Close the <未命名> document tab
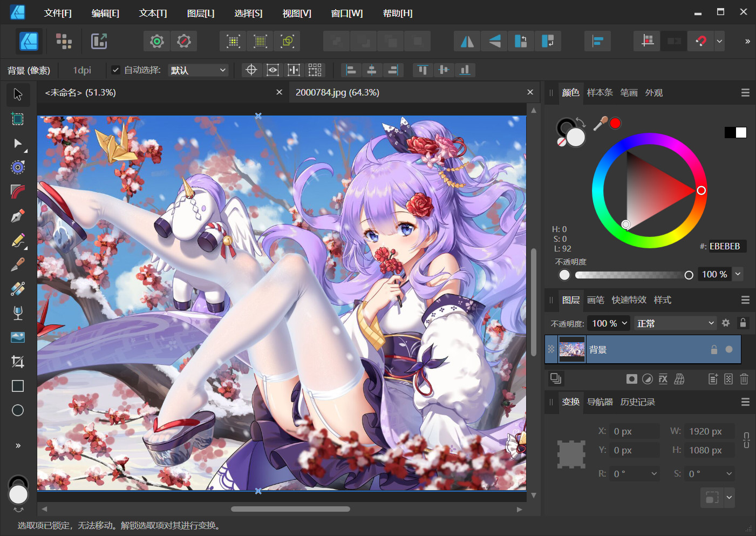This screenshot has height=536, width=756. pos(279,92)
